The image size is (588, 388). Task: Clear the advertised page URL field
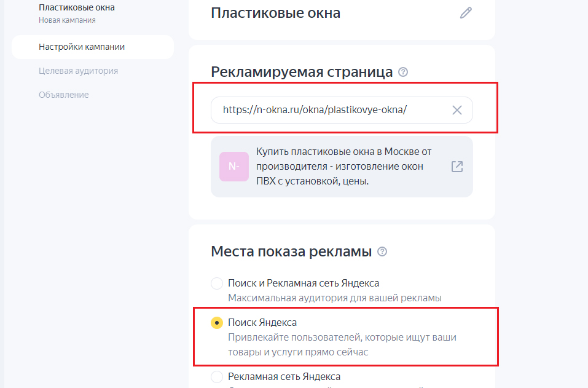point(457,110)
